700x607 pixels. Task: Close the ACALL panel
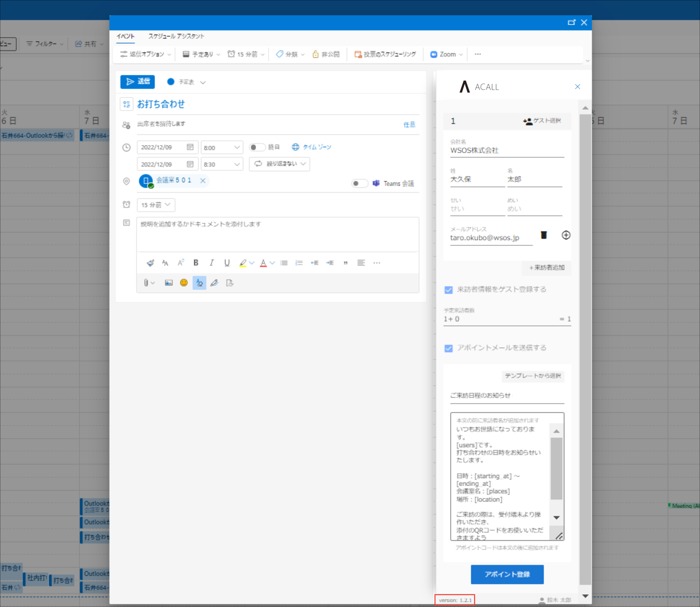coord(578,87)
